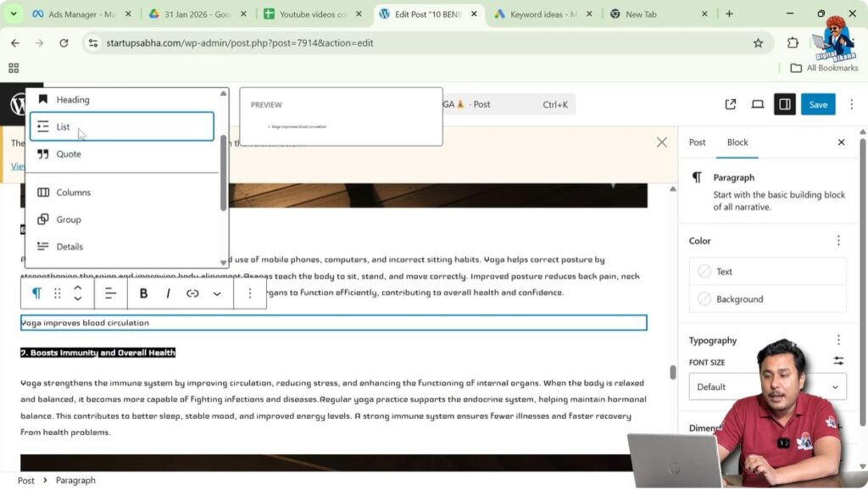
Task: Set a Text color in the Color panel
Action: 725,270
